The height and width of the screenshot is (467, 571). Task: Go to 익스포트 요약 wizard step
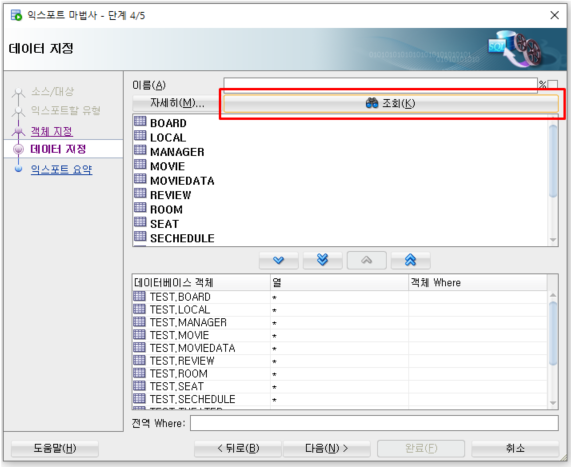(61, 169)
